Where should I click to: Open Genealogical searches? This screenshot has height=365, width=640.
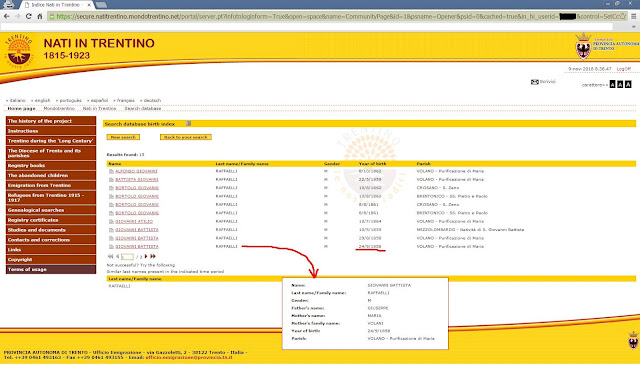point(51,210)
